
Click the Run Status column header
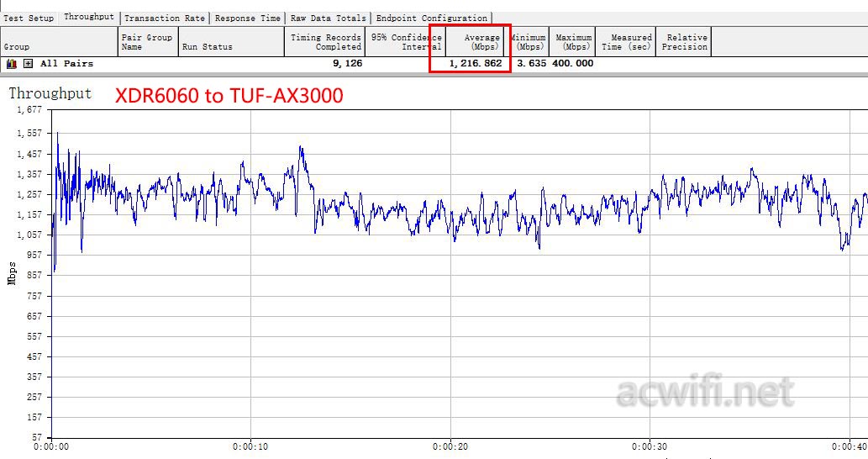click(231, 41)
